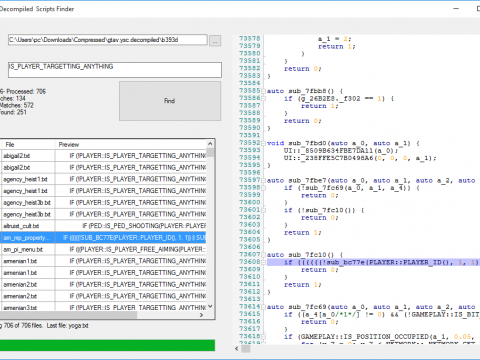This screenshot has height=360, width=480.
Task: Collapse the fold at line 73614 sub_7fc69
Action: (264, 307)
